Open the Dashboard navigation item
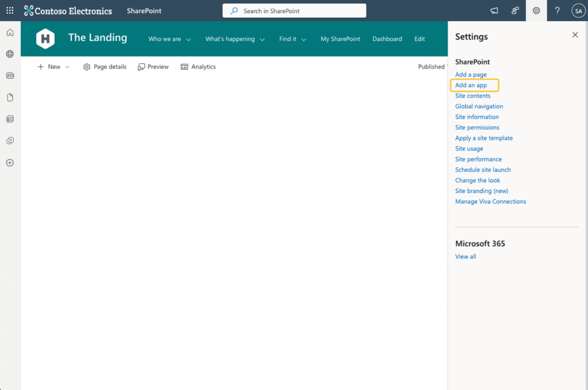The width and height of the screenshot is (588, 390). (x=387, y=39)
